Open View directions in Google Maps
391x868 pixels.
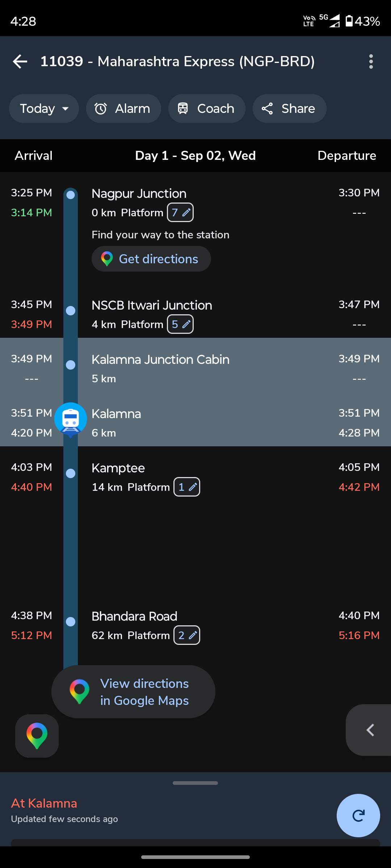coord(133,692)
